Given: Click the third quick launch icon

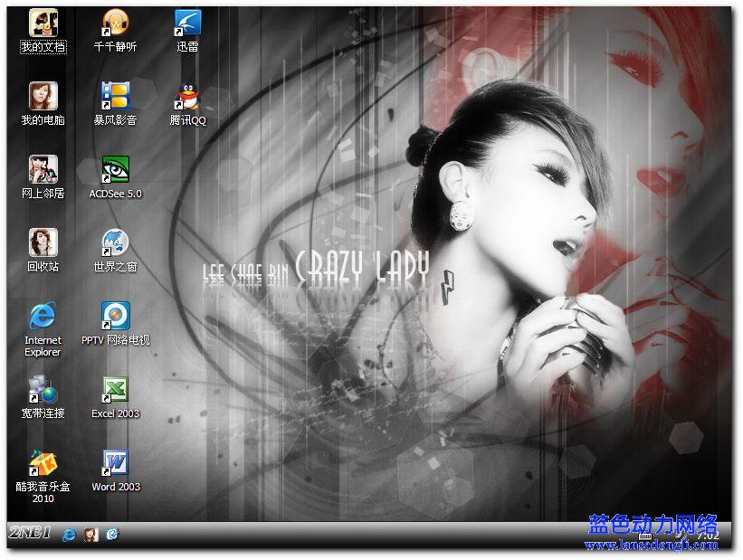Looking at the screenshot, I should pyautogui.click(x=112, y=535).
